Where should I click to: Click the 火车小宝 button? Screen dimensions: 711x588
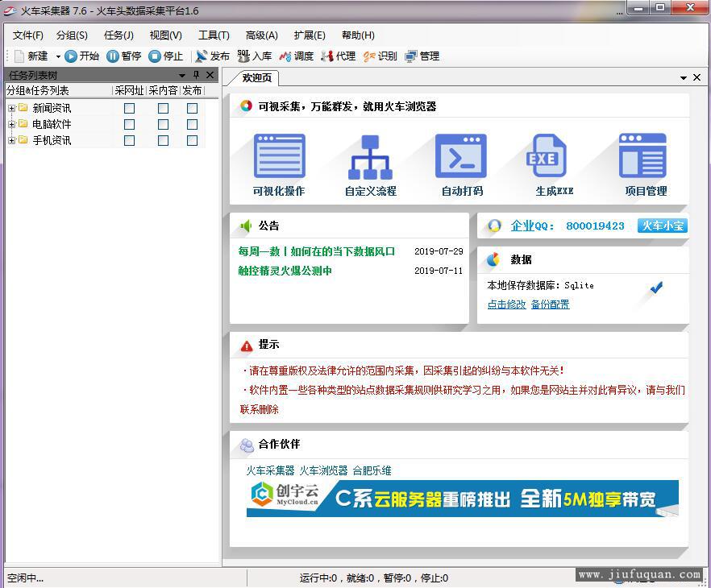[x=663, y=226]
